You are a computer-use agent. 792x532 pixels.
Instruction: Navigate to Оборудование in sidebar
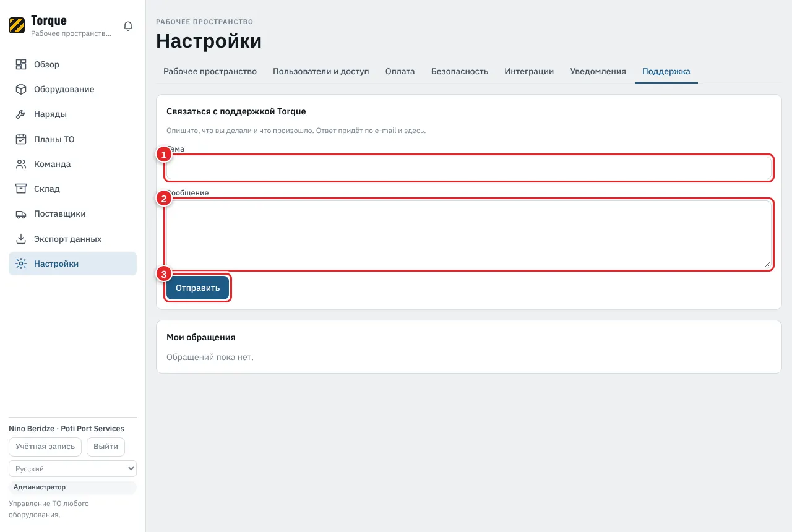pos(72,89)
